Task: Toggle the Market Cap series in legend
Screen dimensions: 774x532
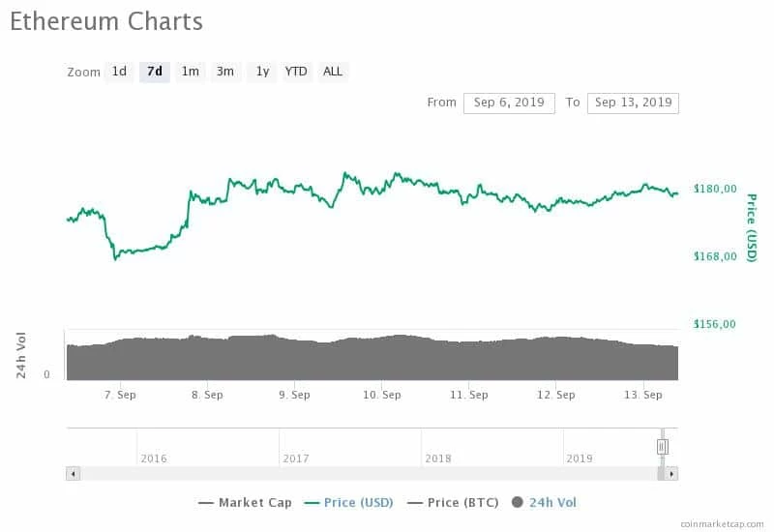Action: point(245,503)
